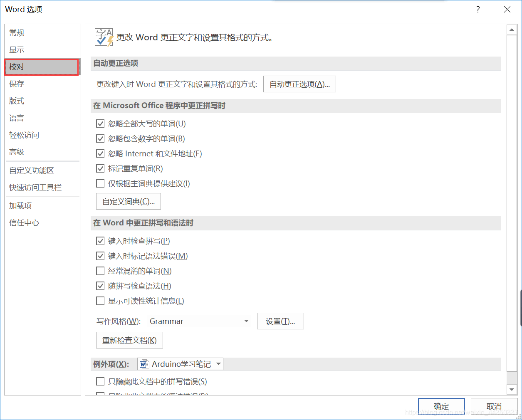The height and width of the screenshot is (420, 522).
Task: Cancel the dialog with 取消
Action: click(x=494, y=406)
